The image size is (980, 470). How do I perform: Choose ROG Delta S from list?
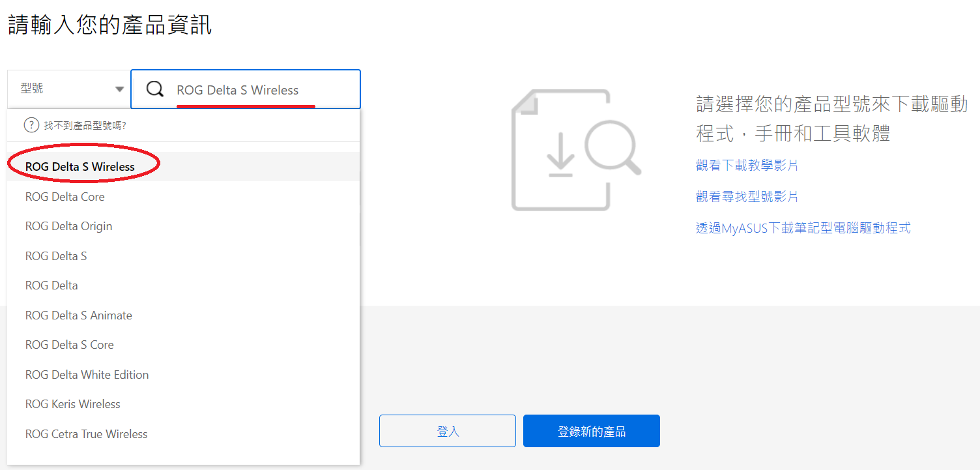coord(183,256)
